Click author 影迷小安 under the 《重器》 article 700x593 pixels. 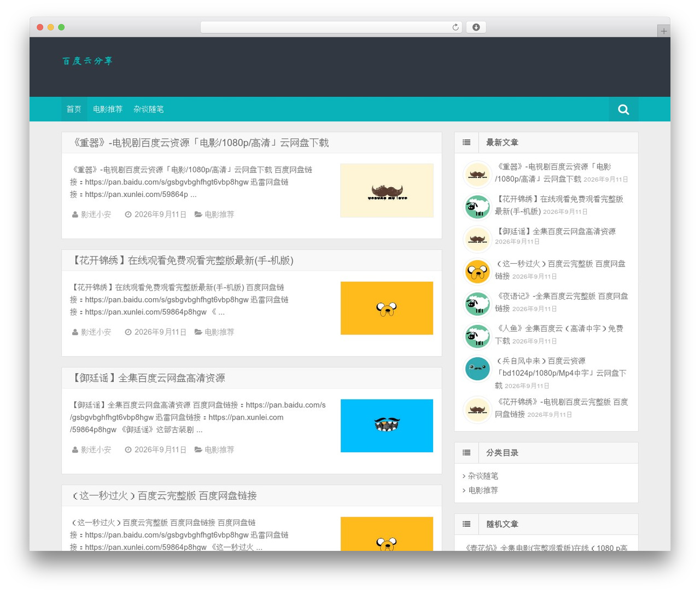pyautogui.click(x=96, y=214)
